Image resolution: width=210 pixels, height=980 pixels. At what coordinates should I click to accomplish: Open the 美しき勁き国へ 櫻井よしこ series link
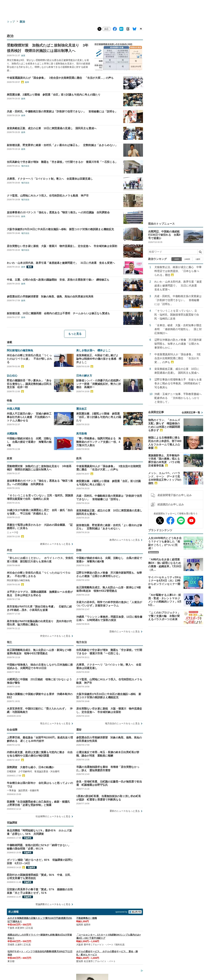pyautogui.click(x=93, y=350)
